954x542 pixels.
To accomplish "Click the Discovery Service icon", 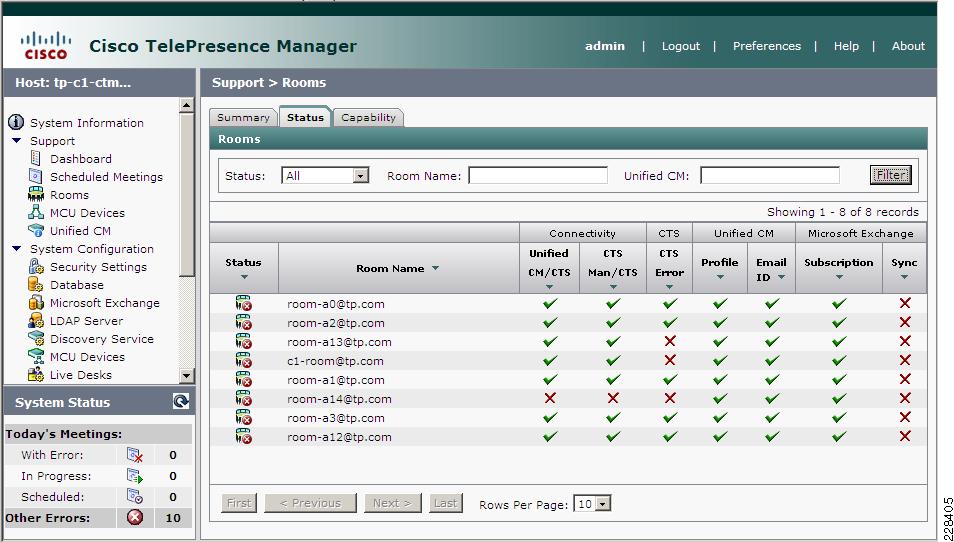I will click(x=36, y=338).
